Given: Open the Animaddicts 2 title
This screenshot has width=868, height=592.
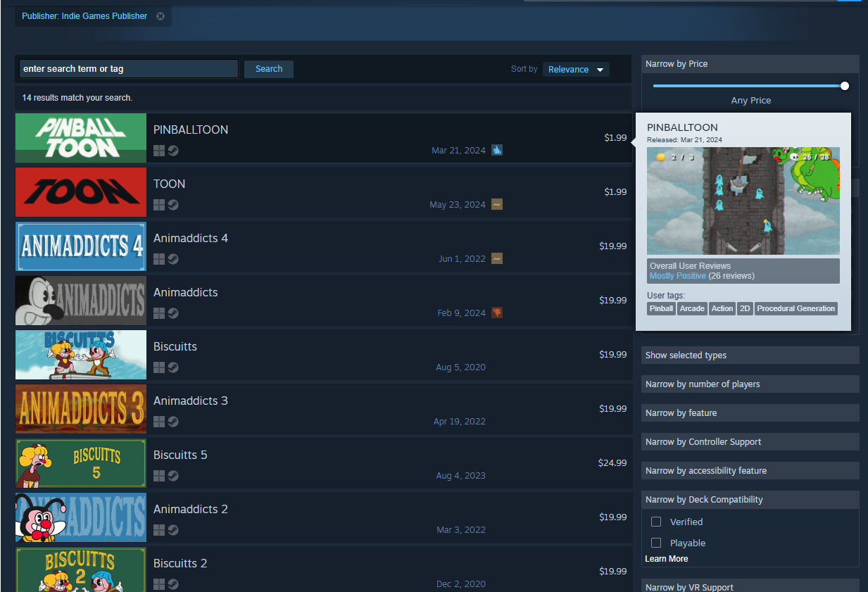Looking at the screenshot, I should pos(191,509).
